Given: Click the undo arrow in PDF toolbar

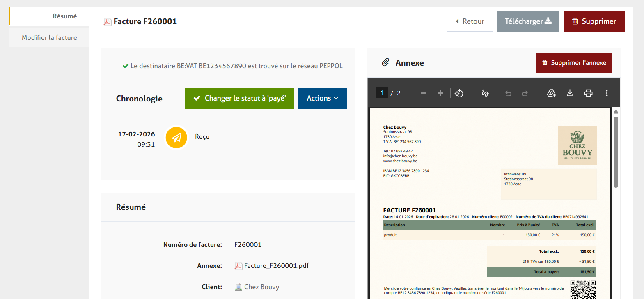Looking at the screenshot, I should [508, 93].
